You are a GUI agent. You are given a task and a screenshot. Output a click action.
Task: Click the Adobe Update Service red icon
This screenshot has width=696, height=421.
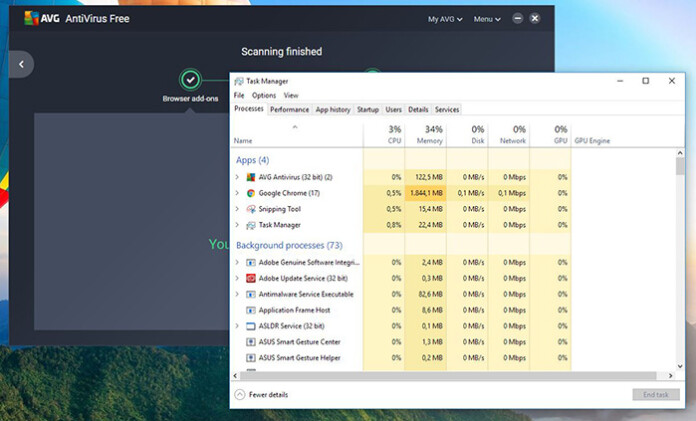[x=251, y=278]
